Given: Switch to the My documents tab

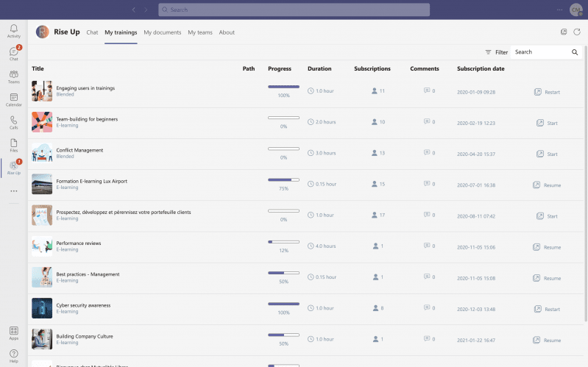Looking at the screenshot, I should (162, 32).
